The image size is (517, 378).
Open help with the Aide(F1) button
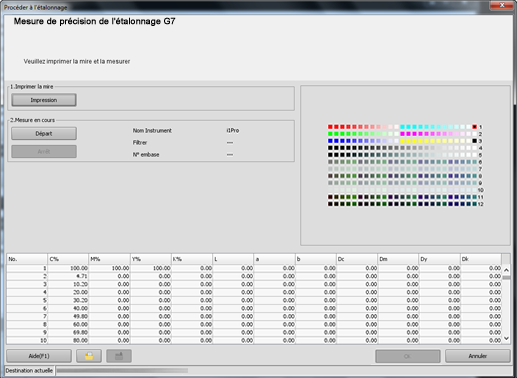[x=39, y=356]
